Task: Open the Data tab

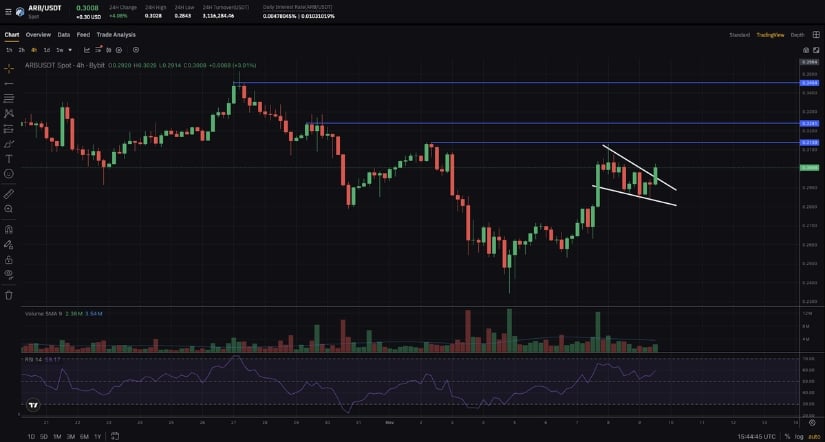Action: click(x=64, y=35)
